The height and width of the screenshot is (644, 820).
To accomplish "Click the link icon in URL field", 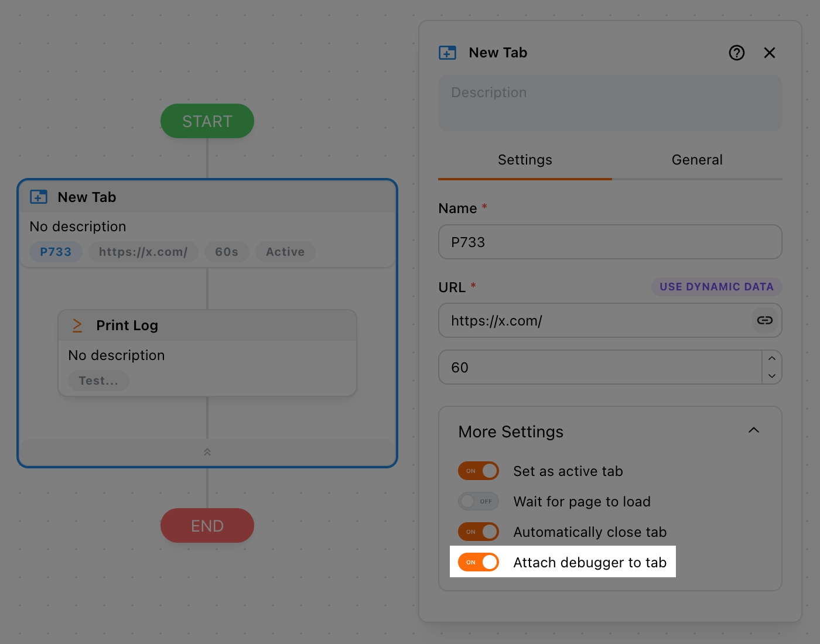I will [765, 320].
